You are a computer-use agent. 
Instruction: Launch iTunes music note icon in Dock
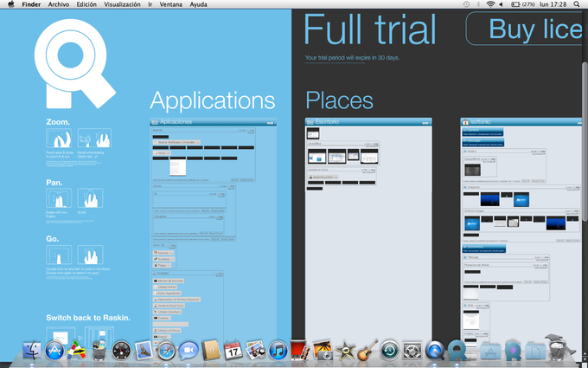(278, 351)
